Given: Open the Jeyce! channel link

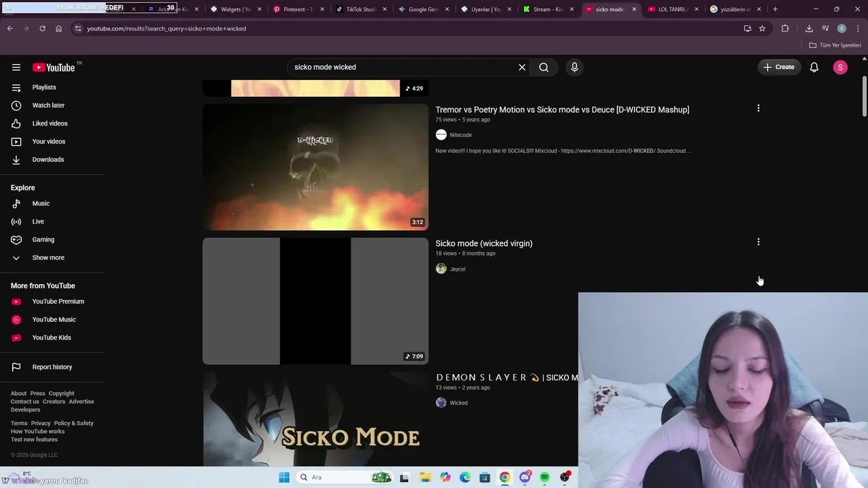Looking at the screenshot, I should pyautogui.click(x=458, y=269).
